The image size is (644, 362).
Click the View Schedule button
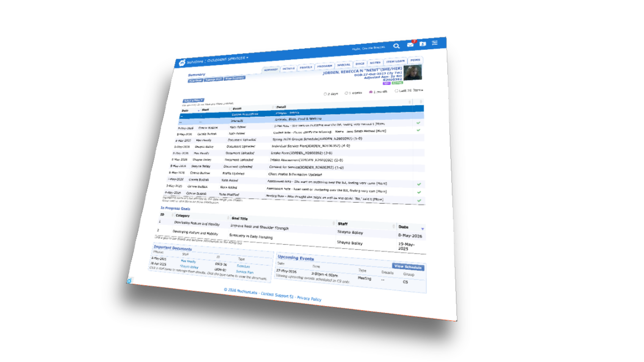click(408, 266)
